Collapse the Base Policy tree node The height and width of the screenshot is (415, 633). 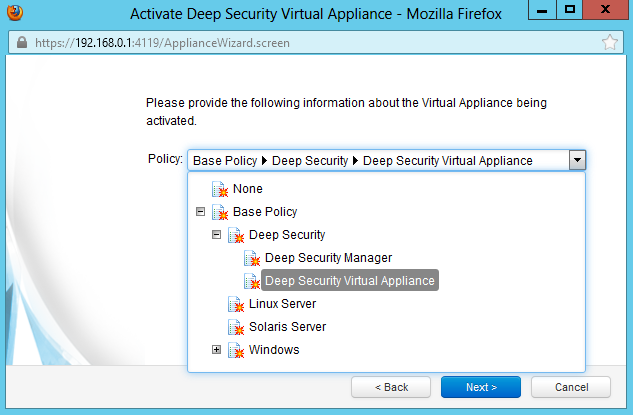point(201,212)
